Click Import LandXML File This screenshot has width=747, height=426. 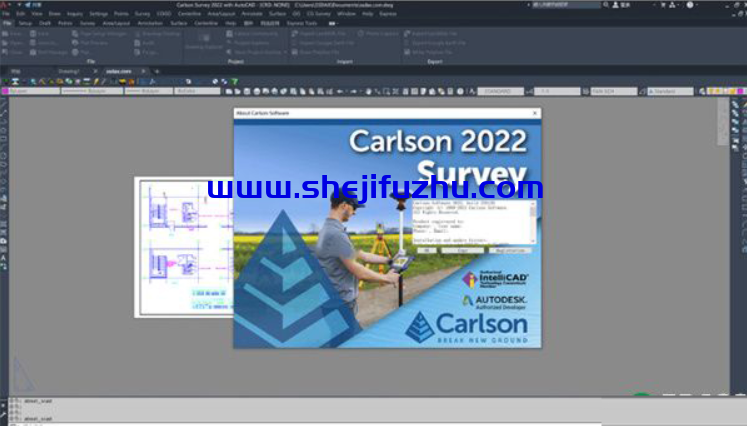click(x=319, y=34)
